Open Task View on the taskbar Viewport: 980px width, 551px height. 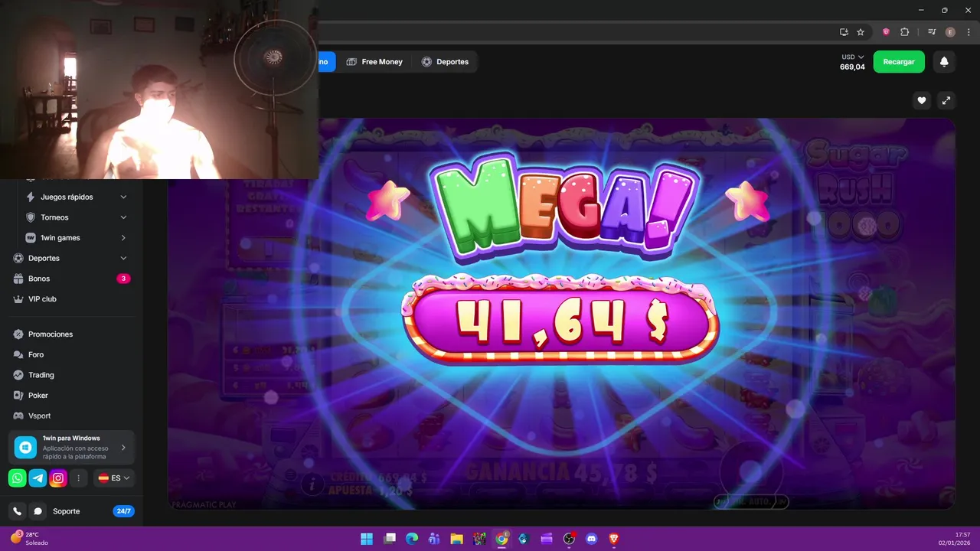(390, 539)
